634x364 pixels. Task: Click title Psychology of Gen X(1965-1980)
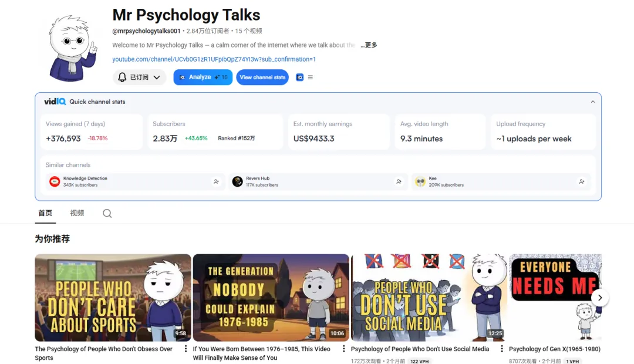click(555, 349)
